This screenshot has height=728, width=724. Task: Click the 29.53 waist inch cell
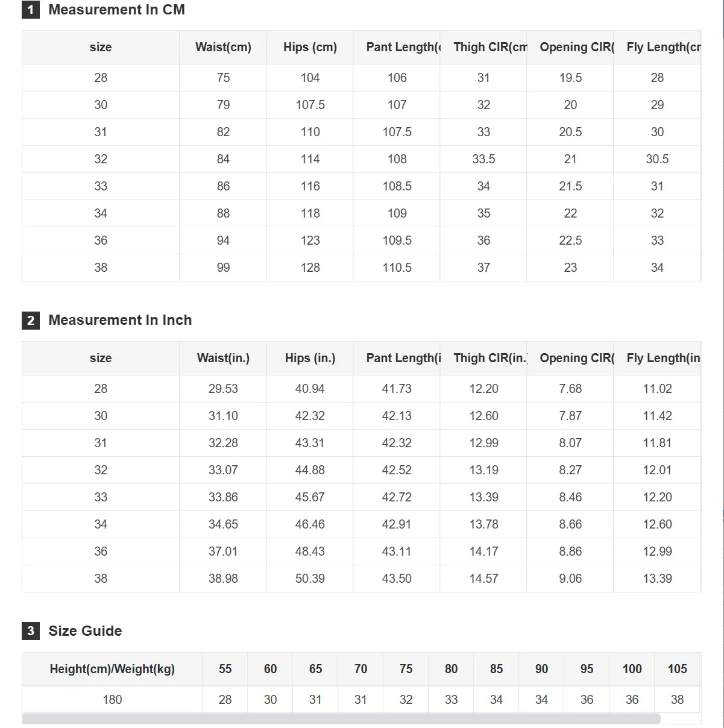[x=223, y=389]
